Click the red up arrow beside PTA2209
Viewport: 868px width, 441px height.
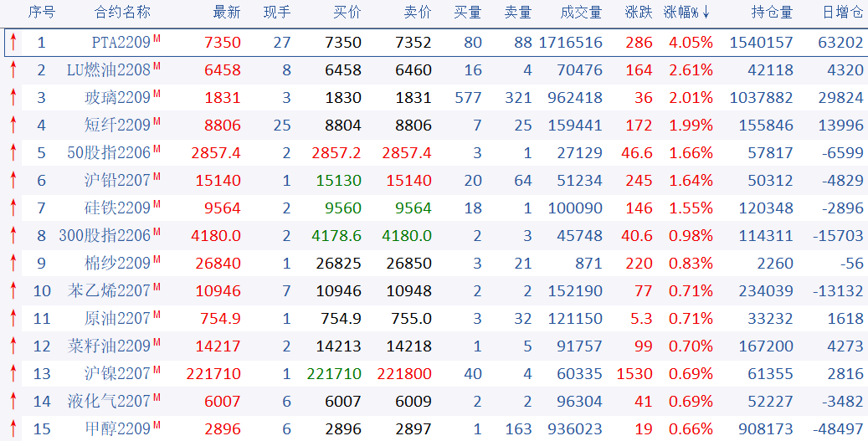click(x=13, y=43)
